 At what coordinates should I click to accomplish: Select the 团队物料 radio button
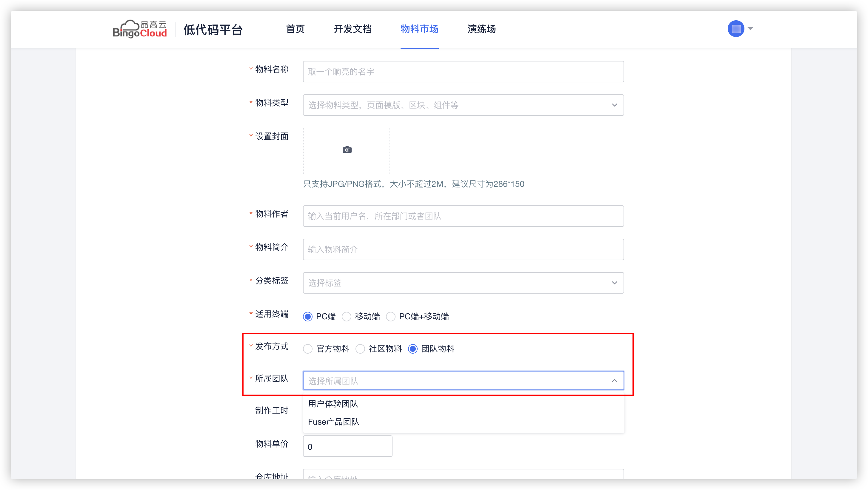point(413,349)
